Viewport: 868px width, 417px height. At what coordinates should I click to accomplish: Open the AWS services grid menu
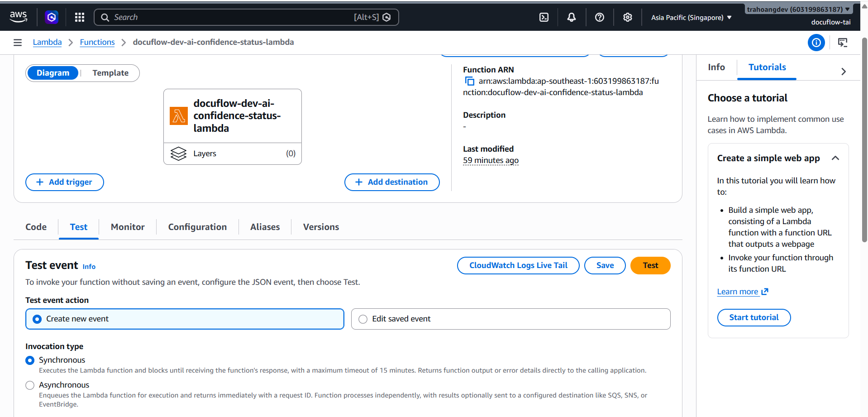tap(80, 17)
